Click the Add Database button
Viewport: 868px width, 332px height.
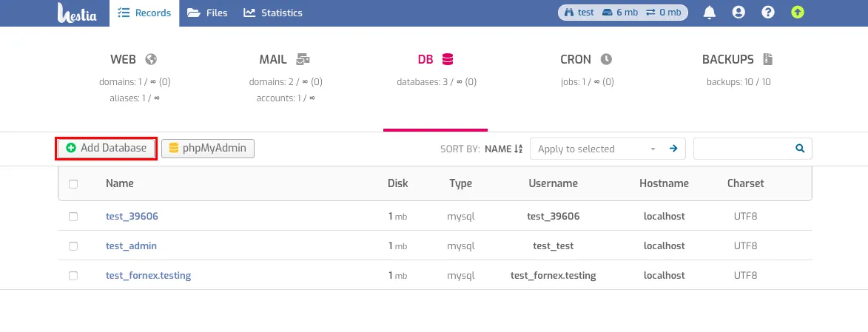click(x=107, y=149)
